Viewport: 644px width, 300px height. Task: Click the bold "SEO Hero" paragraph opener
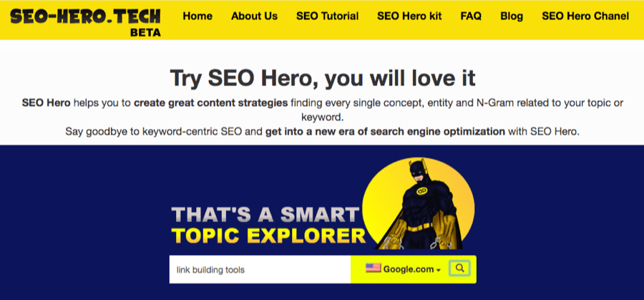tap(46, 102)
